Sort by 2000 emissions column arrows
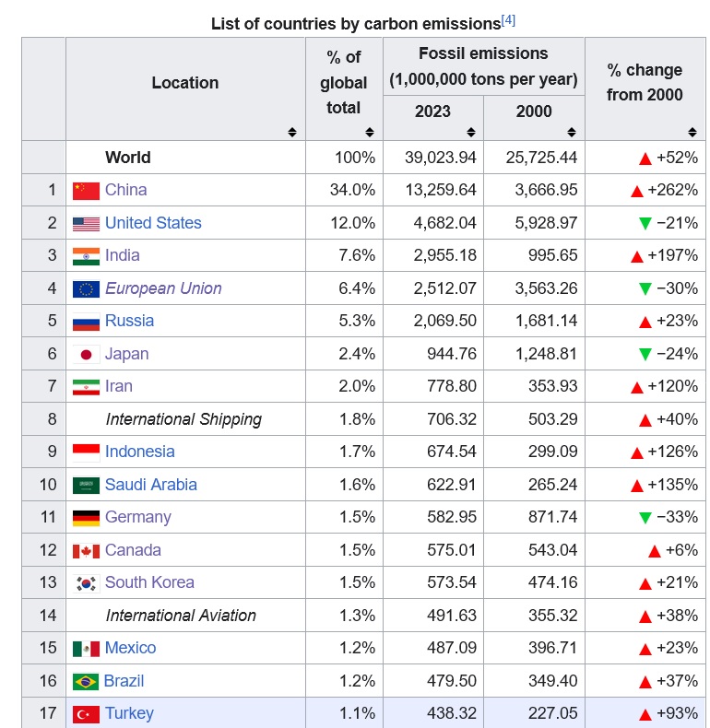 pos(572,133)
